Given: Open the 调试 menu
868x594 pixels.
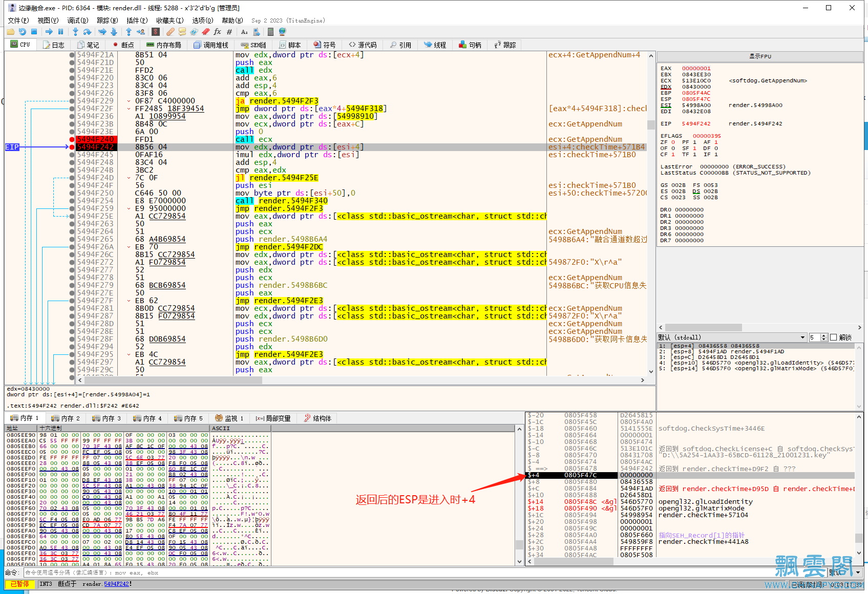Looking at the screenshot, I should coord(78,20).
